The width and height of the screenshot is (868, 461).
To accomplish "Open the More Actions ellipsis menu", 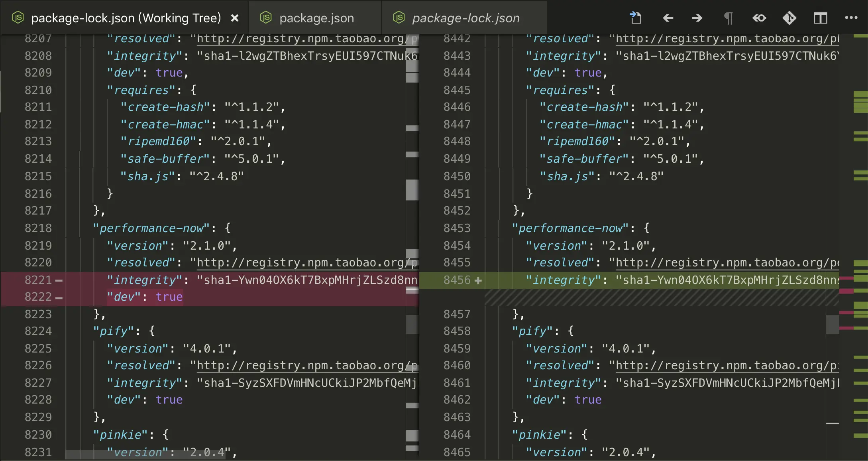I will (851, 18).
